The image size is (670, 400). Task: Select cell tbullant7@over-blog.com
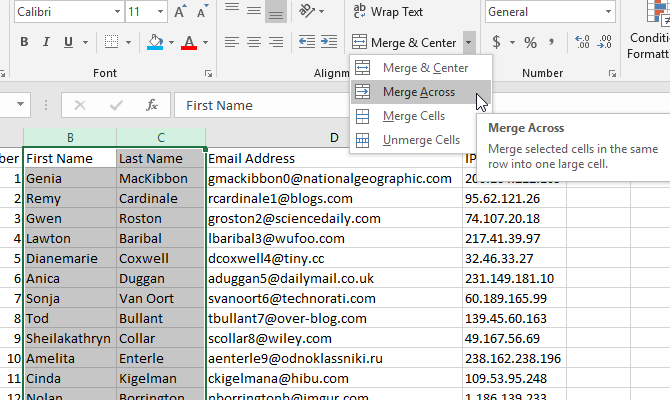tap(334, 318)
